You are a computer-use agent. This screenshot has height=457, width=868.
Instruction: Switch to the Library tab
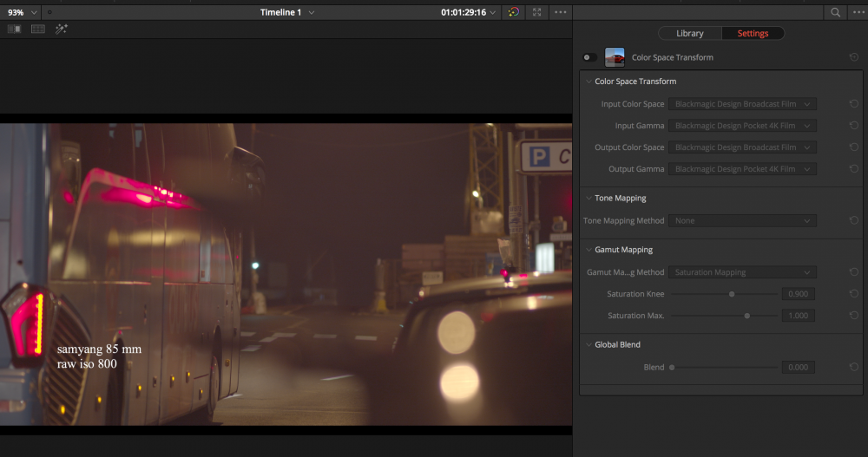690,33
